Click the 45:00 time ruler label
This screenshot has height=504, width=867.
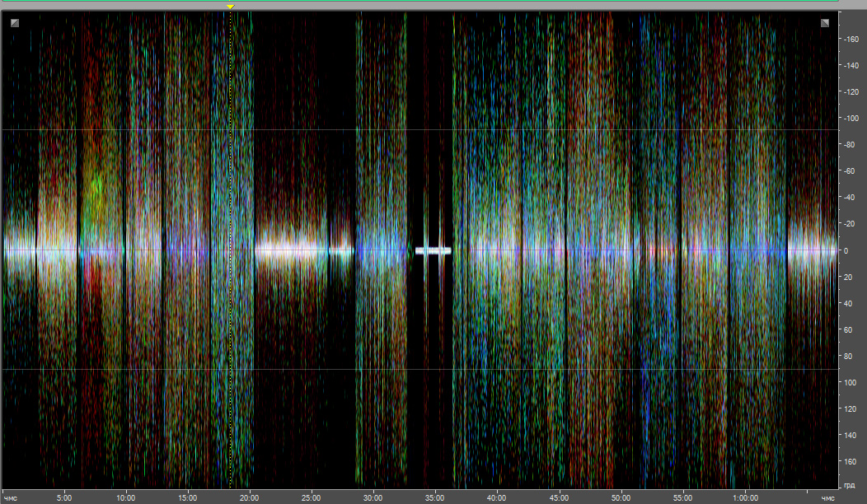click(x=559, y=497)
